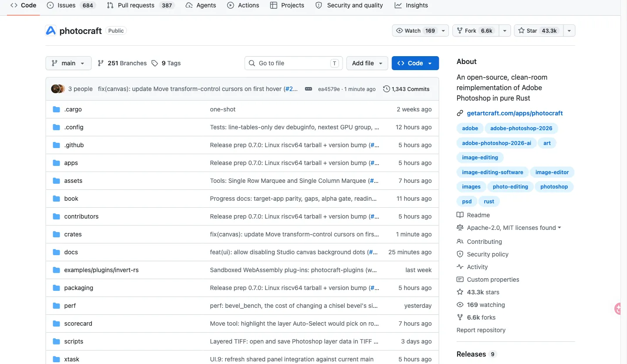Open the book folder
The width and height of the screenshot is (627, 364).
coord(71,199)
